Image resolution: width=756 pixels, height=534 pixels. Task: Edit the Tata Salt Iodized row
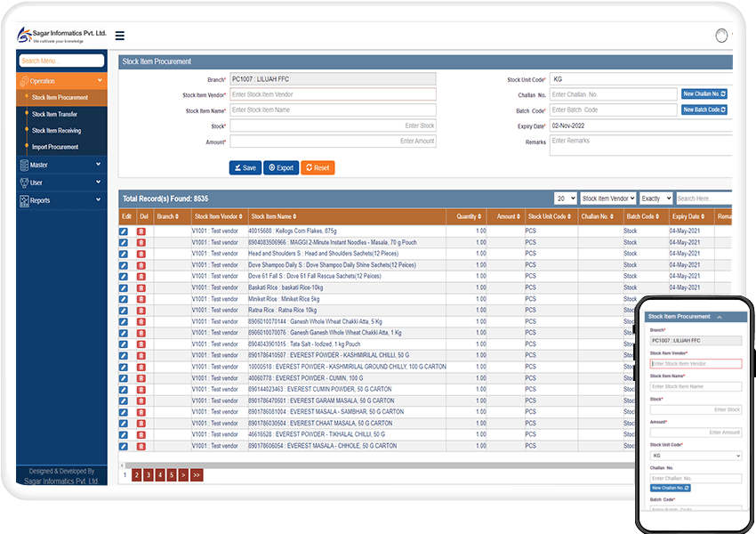coord(124,344)
